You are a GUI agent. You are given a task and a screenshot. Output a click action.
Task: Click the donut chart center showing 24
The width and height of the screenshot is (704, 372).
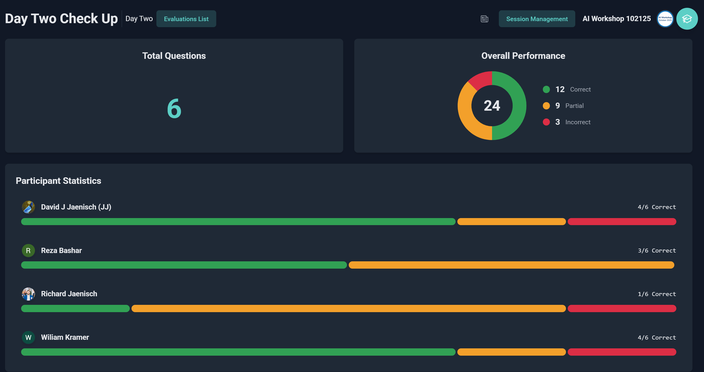(492, 106)
